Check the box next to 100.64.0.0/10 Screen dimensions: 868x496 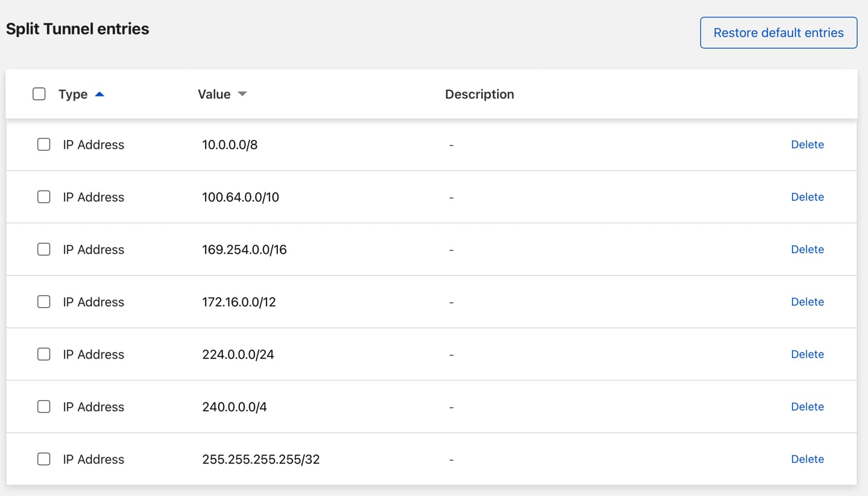click(43, 196)
